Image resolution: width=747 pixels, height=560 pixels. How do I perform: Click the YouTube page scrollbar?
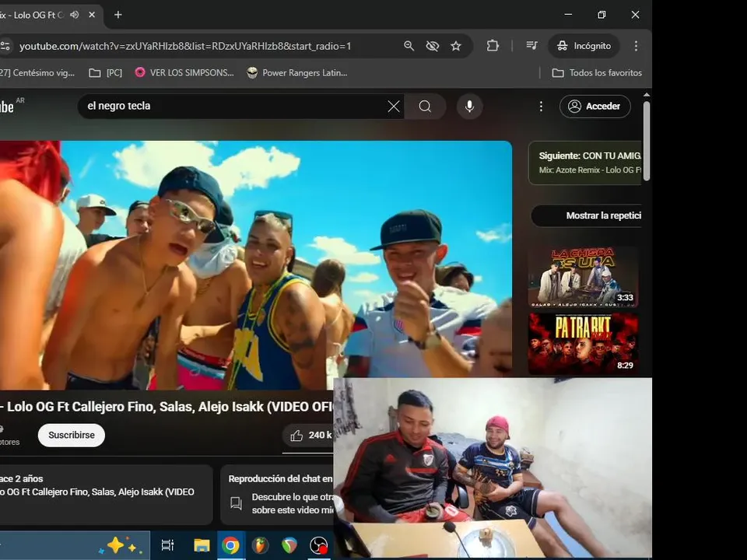[x=647, y=141]
